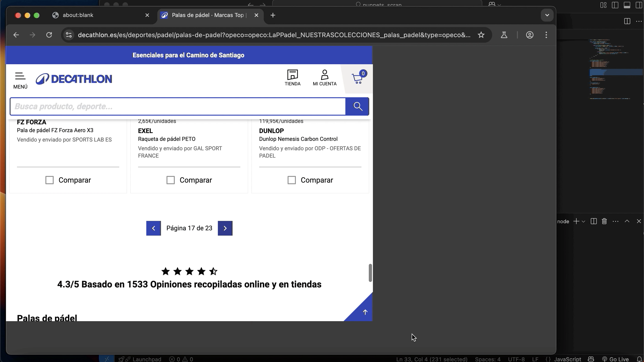Open the TIENDA store icon
The width and height of the screenshot is (644, 362).
point(292,78)
